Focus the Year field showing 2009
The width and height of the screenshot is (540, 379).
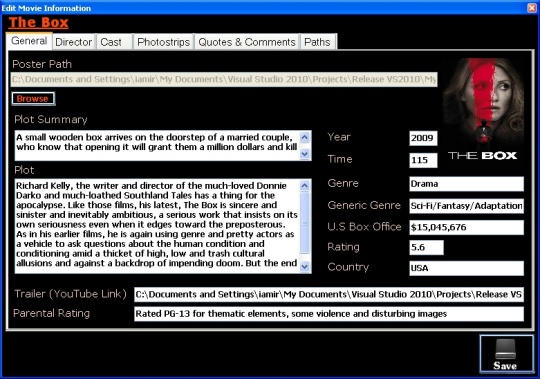[423, 138]
